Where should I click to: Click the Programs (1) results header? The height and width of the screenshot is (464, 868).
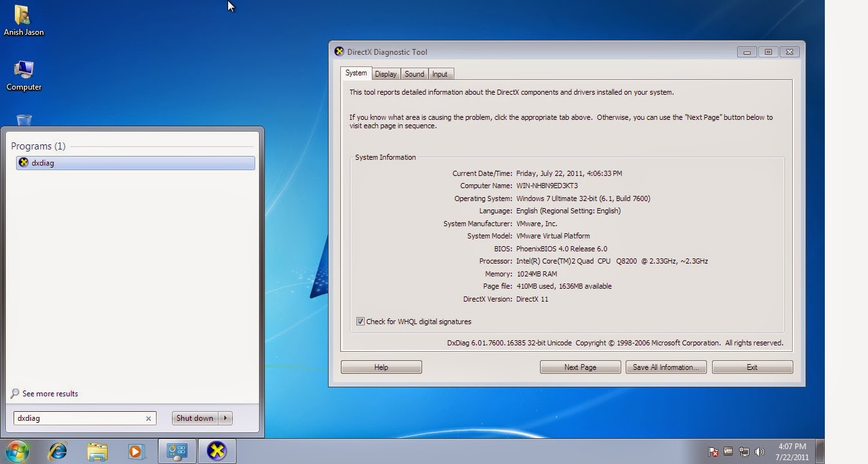(x=38, y=146)
